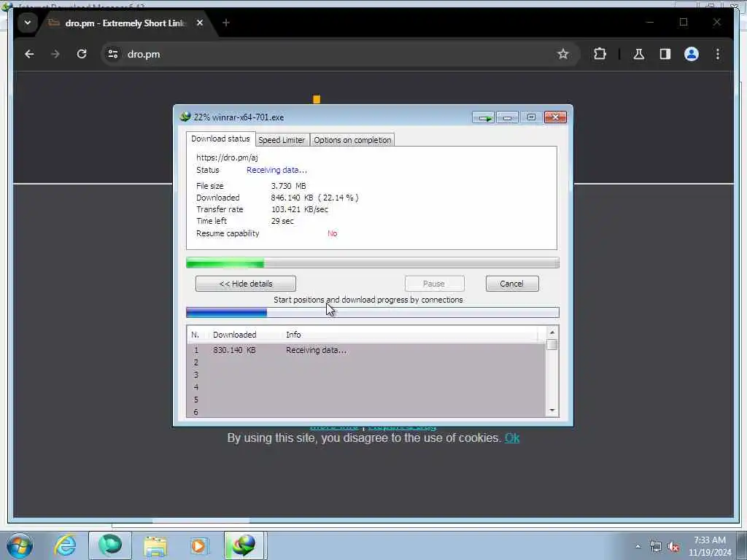The width and height of the screenshot is (747, 560).
Task: Close the IDM download dialog
Action: tap(555, 117)
